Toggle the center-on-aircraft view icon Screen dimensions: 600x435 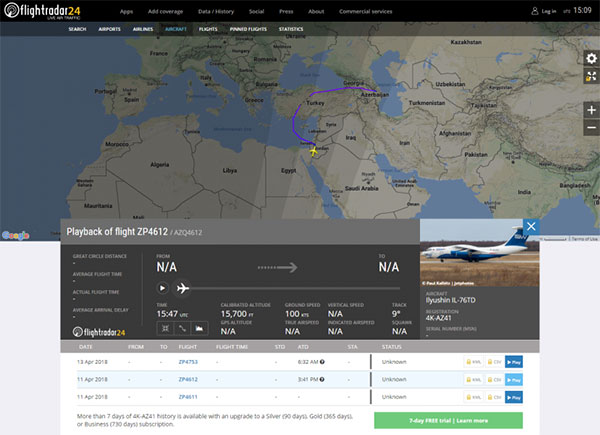[x=165, y=328]
